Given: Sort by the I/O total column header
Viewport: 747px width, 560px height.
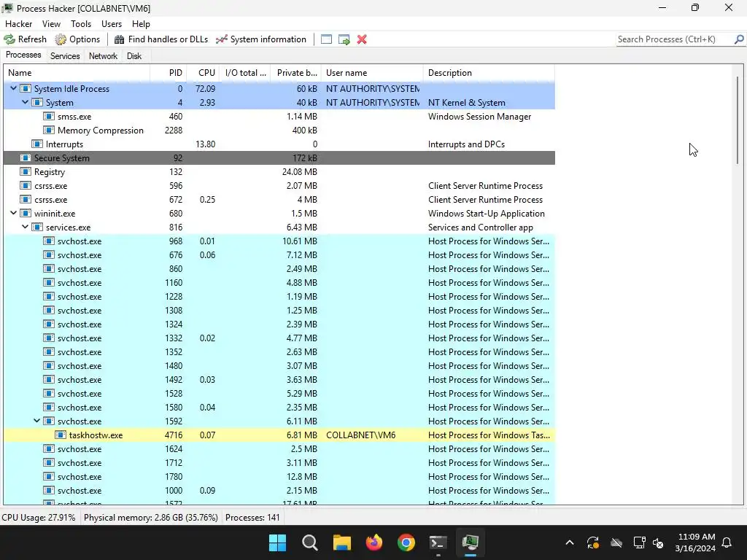Looking at the screenshot, I should (x=245, y=73).
